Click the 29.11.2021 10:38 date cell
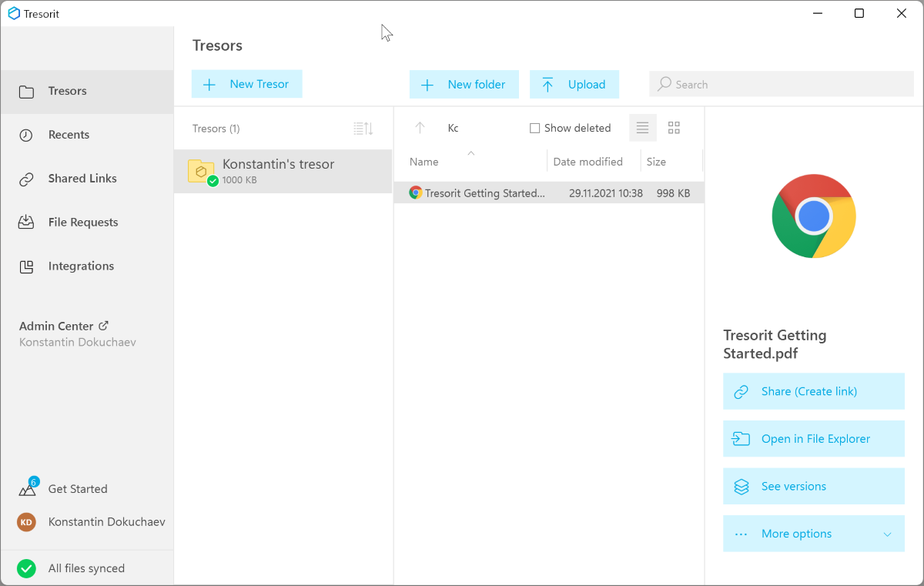This screenshot has width=924, height=586. pos(605,193)
